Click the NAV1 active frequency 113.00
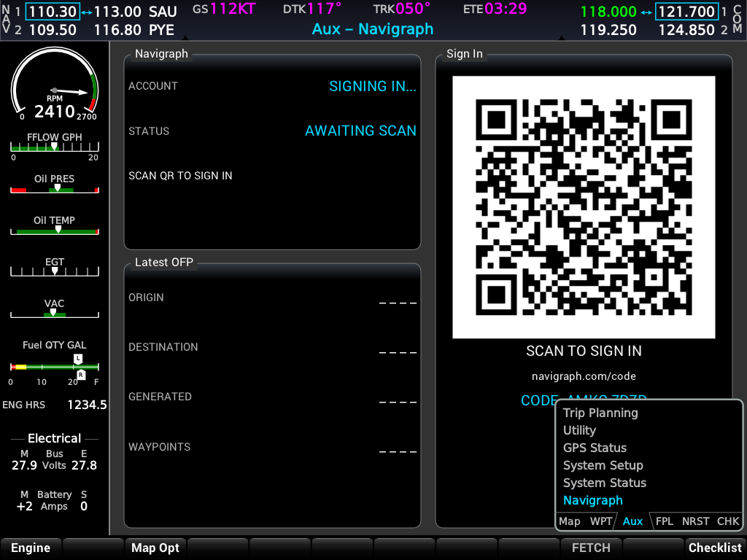The width and height of the screenshot is (747, 560). 117,12
